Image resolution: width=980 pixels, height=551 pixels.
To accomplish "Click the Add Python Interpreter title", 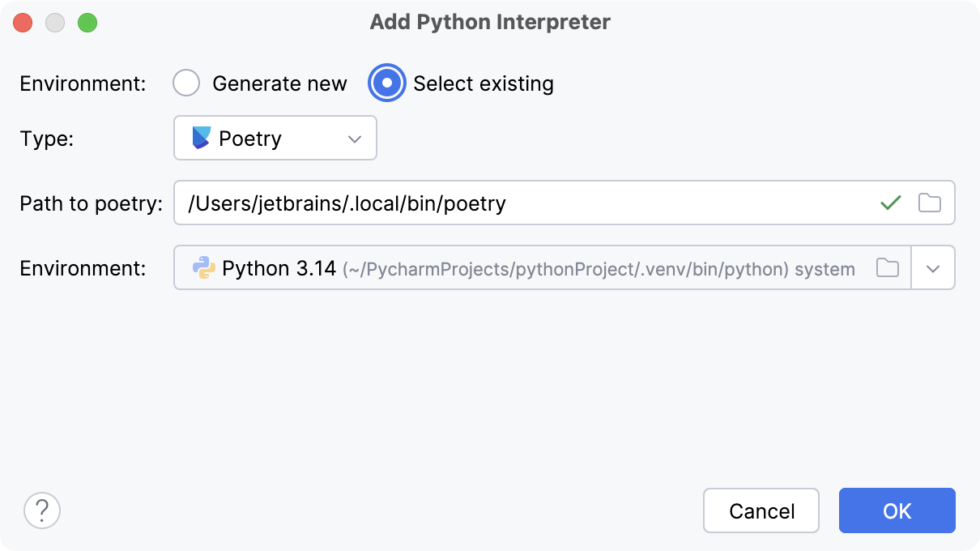I will point(489,22).
